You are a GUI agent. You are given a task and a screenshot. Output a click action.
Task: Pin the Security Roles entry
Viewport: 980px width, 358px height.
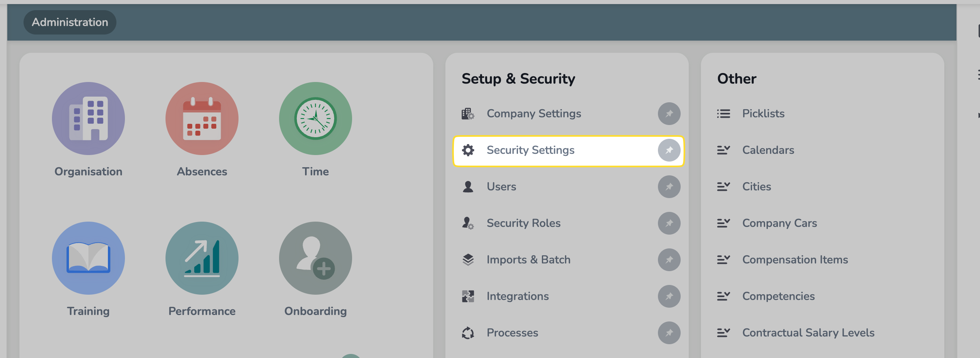(669, 223)
